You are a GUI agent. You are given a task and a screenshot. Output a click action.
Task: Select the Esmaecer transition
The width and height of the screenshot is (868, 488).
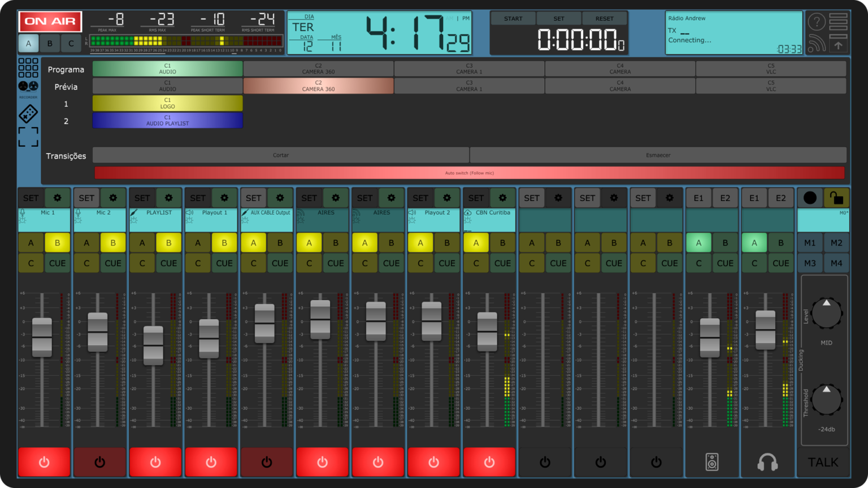[x=657, y=155]
